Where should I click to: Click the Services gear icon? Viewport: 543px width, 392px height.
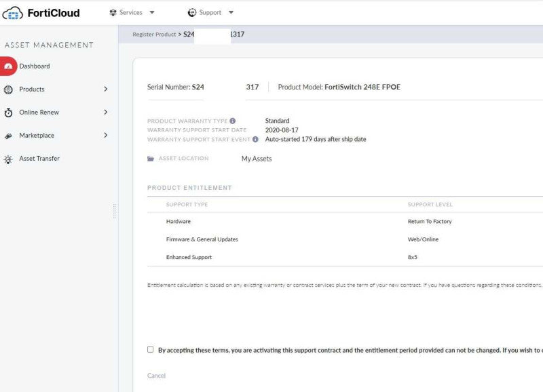point(113,12)
